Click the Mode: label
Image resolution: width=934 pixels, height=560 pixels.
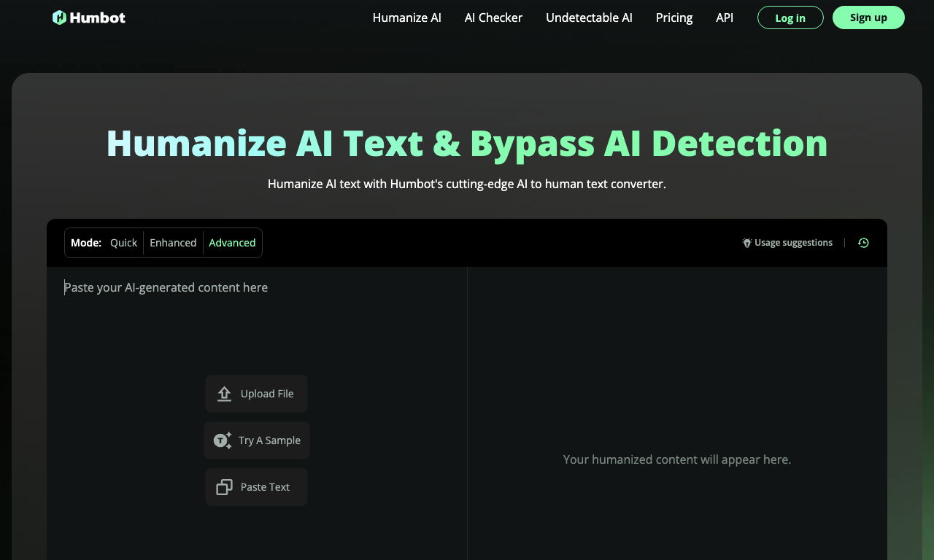point(86,243)
